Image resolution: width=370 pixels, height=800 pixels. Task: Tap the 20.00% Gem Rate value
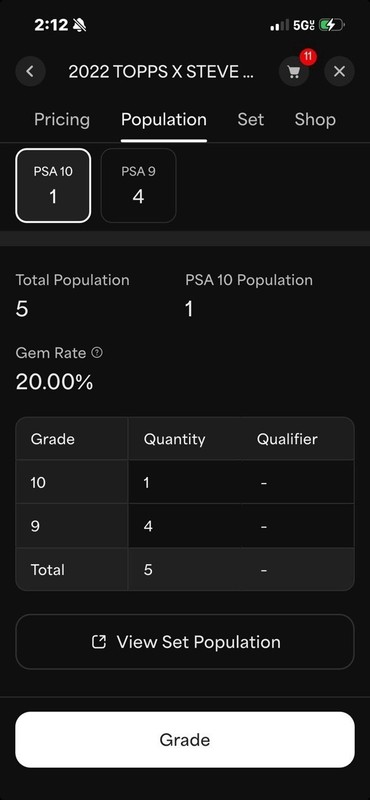click(55, 382)
